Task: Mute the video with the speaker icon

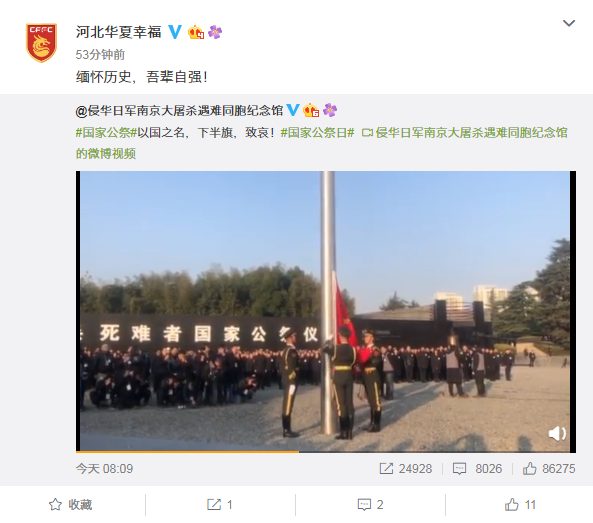Action: (x=557, y=434)
